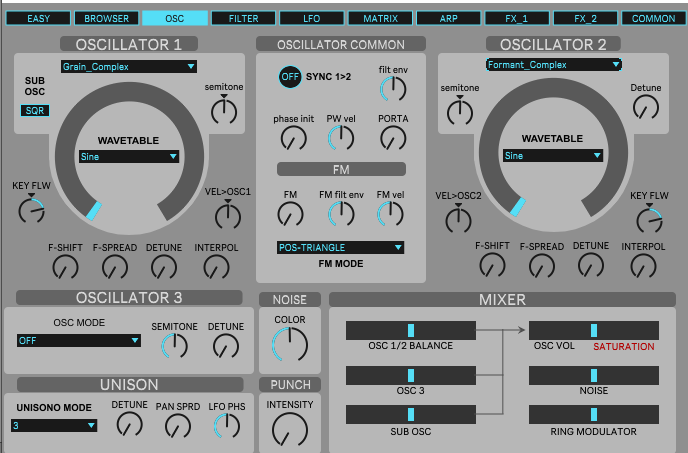Toggle the SQR sub oscillator button
688x453 pixels.
36,110
